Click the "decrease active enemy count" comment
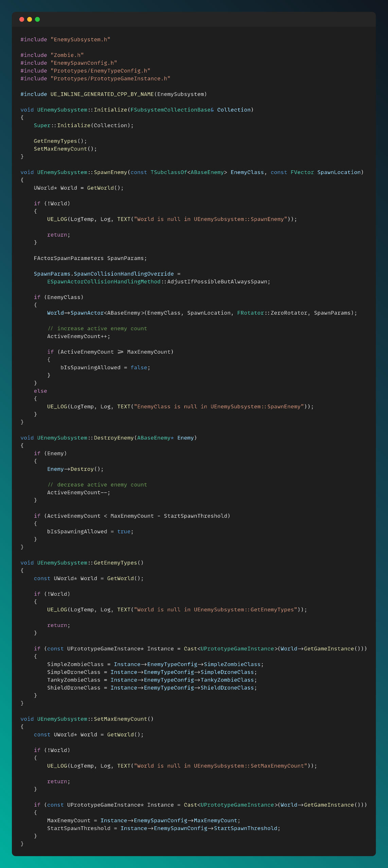388x868 pixels. (x=97, y=484)
